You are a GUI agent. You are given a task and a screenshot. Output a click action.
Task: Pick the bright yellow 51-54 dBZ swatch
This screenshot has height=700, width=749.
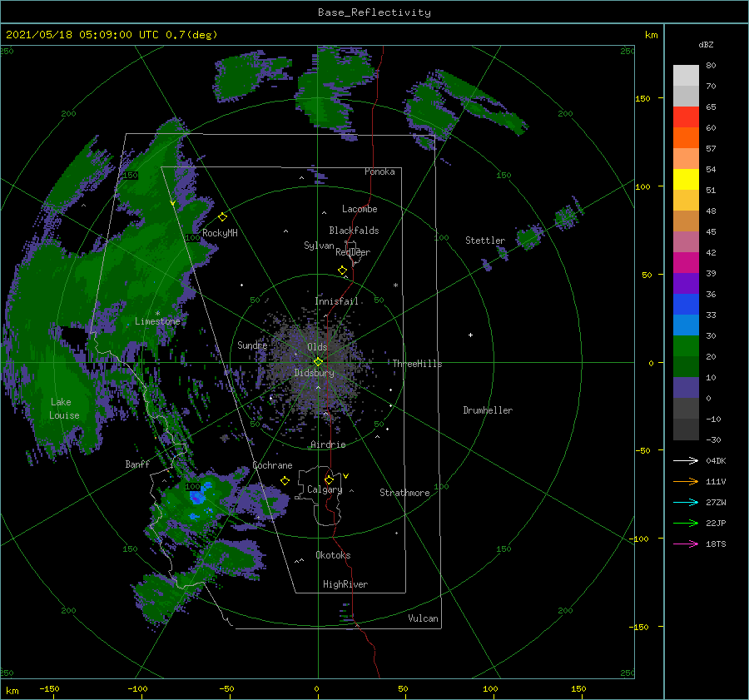(686, 179)
